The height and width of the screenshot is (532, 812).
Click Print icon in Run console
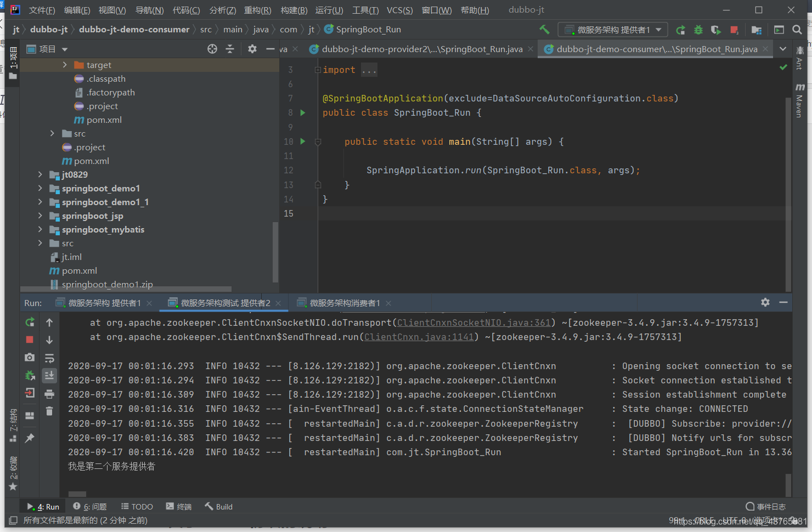pyautogui.click(x=49, y=394)
